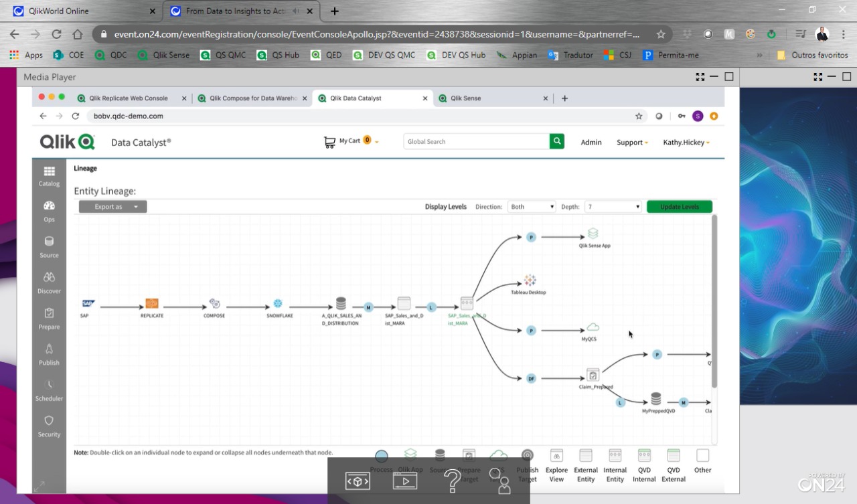
Task: Select the Ops icon in the left sidebar
Action: point(48,211)
